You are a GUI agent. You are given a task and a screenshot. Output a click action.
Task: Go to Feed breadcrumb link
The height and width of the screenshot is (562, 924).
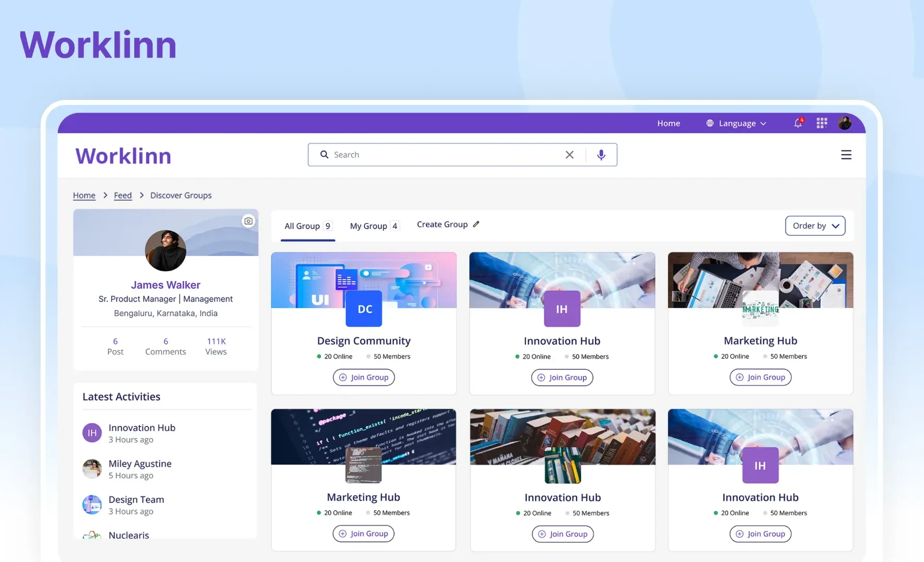pyautogui.click(x=123, y=195)
